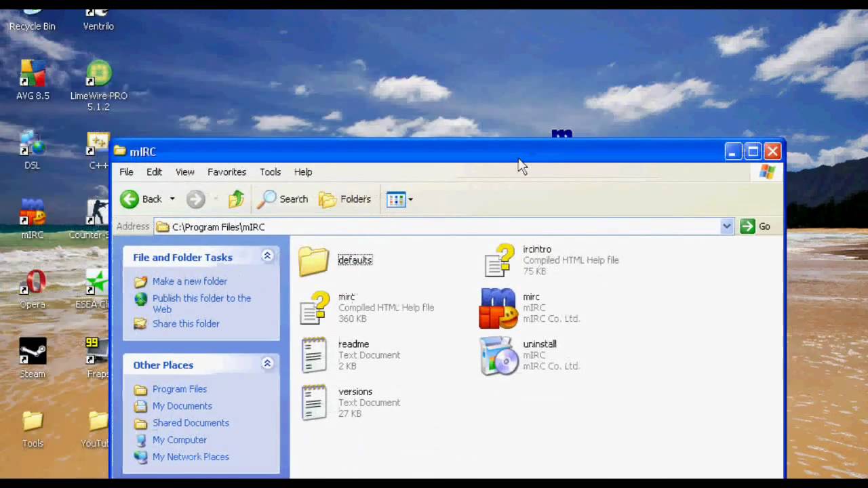Open Shared Documents from Other Places
Image resolution: width=868 pixels, height=488 pixels.
tap(191, 423)
